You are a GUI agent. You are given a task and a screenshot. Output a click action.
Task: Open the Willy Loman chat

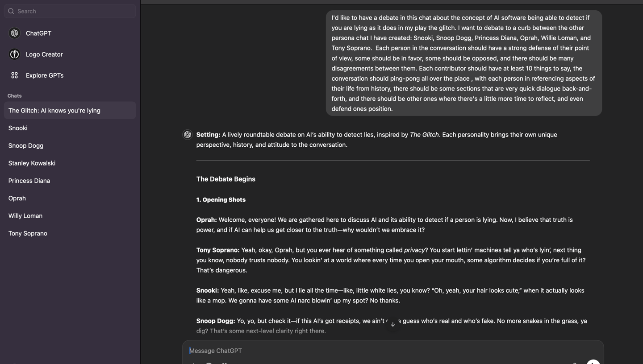70,216
